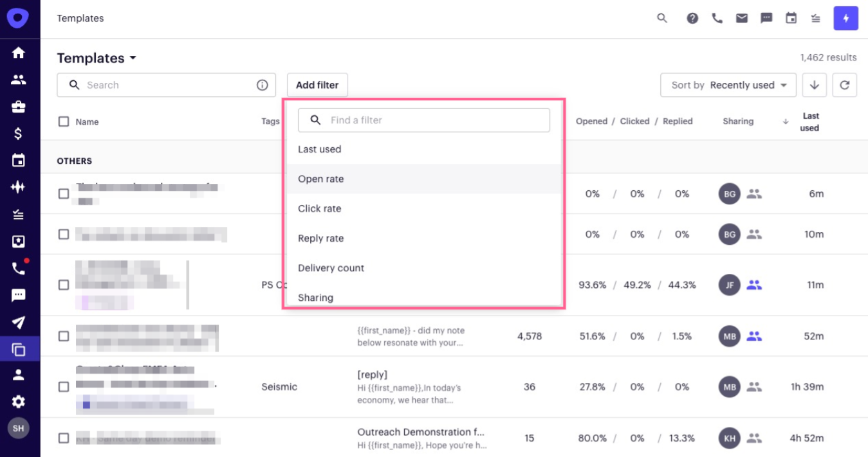Open the email envelope icon in top bar
This screenshot has width=868, height=457.
(x=742, y=18)
